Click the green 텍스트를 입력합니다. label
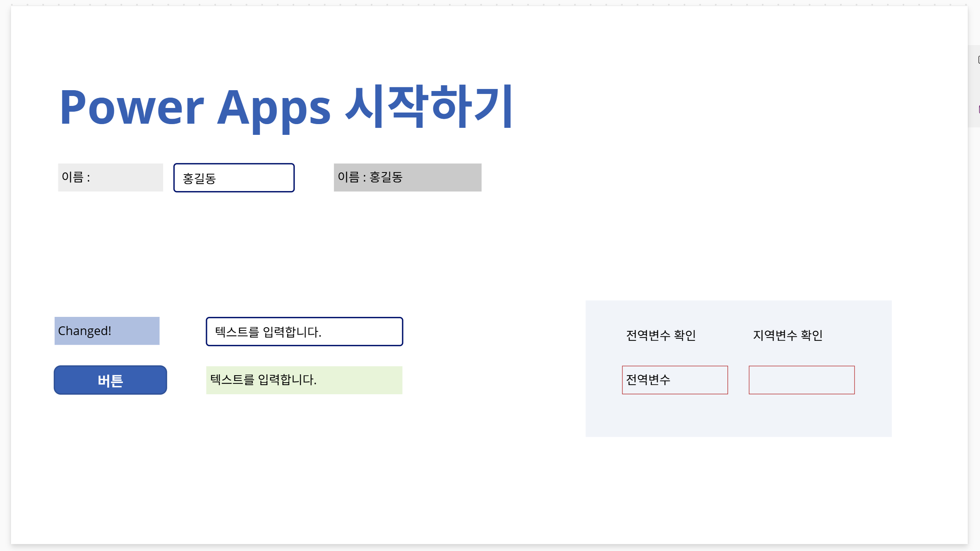This screenshot has height=551, width=980. [x=304, y=380]
